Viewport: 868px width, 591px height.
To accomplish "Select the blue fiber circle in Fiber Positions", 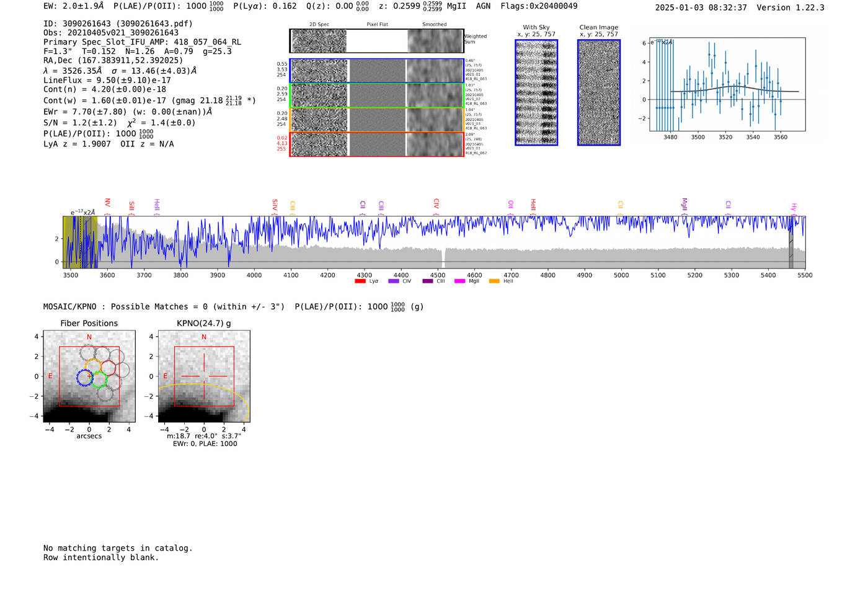I will coord(85,377).
